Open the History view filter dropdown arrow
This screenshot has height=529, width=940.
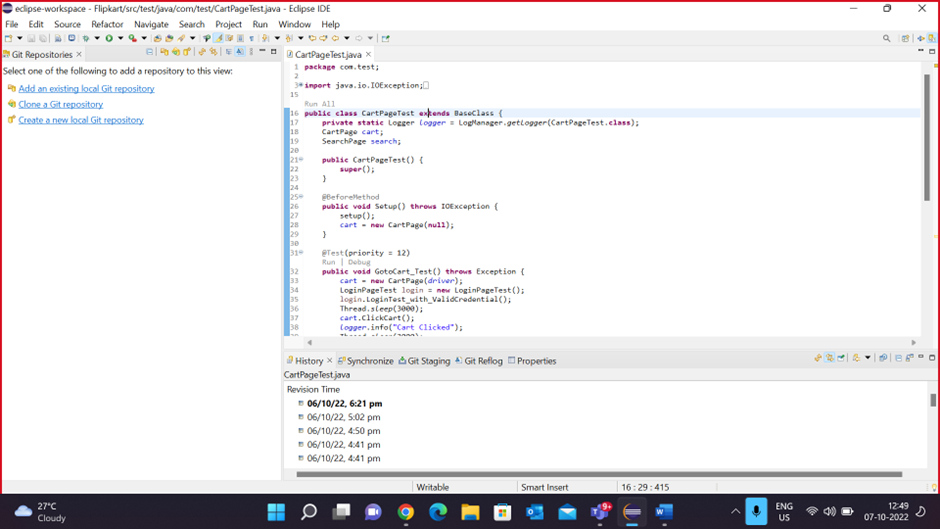(x=867, y=358)
